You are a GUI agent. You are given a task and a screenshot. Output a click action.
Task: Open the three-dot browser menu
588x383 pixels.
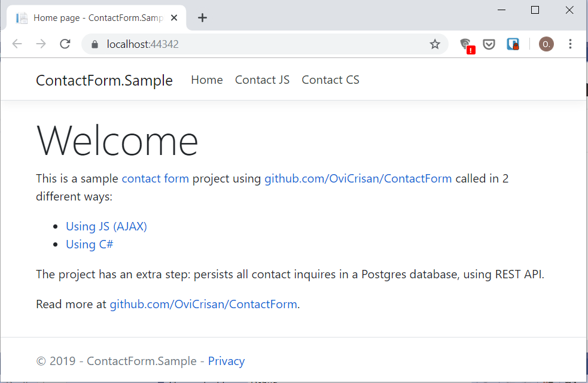(x=570, y=44)
